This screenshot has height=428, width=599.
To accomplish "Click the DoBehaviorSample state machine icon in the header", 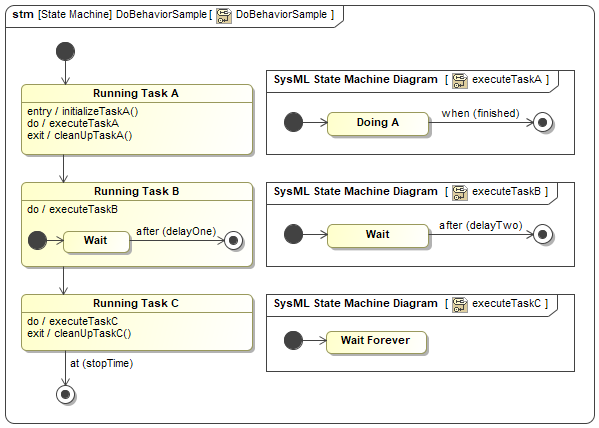I will [x=224, y=16].
